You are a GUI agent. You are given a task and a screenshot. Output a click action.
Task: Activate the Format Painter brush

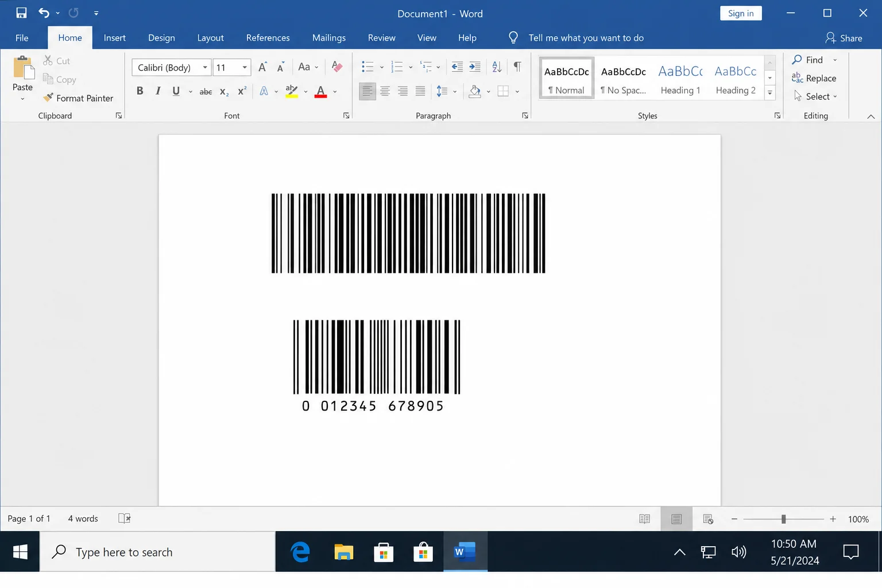79,98
